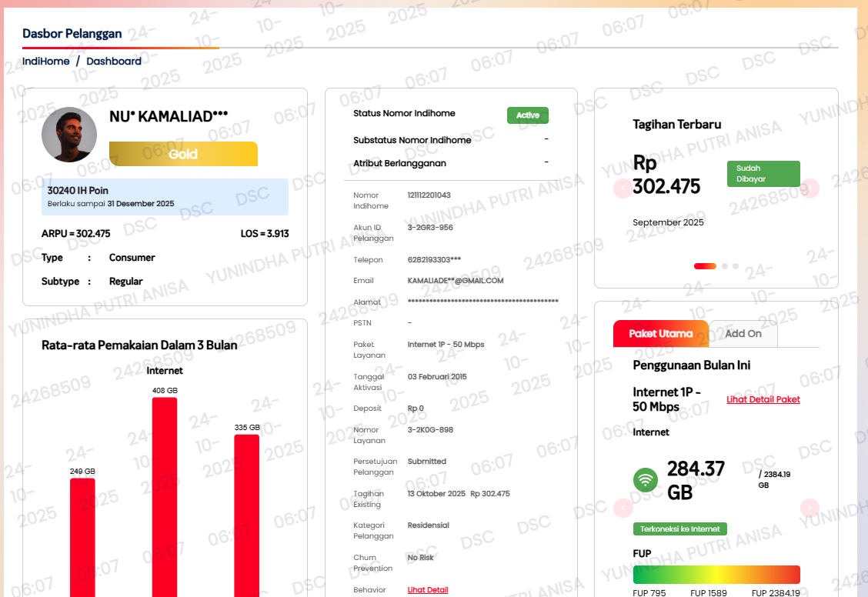Click the Rp 302.475 bill amount

coord(666,175)
